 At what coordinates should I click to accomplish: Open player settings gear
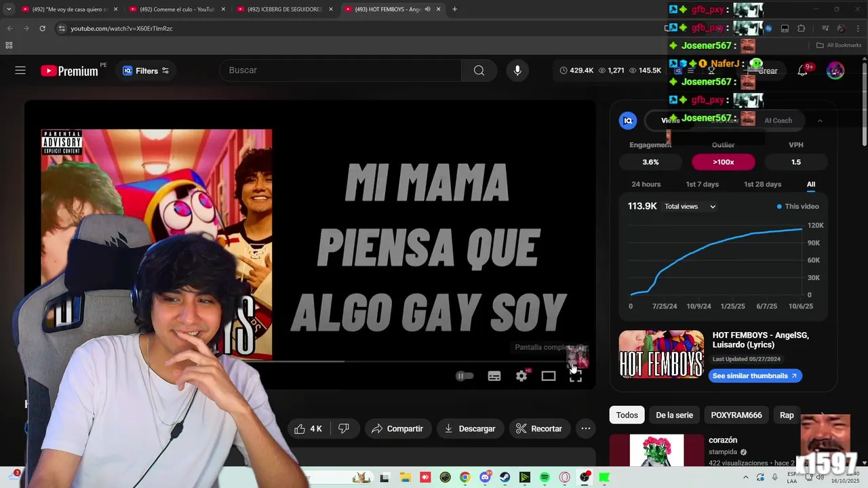521,376
